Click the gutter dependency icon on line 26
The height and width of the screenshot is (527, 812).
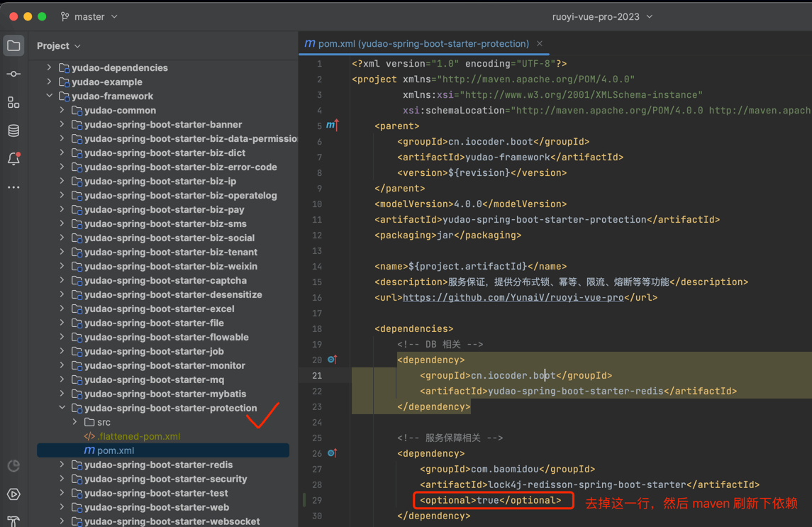click(x=332, y=453)
